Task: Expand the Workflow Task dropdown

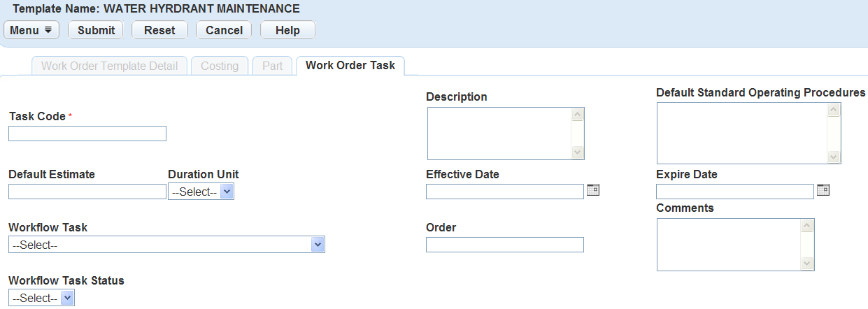Action: [166, 245]
